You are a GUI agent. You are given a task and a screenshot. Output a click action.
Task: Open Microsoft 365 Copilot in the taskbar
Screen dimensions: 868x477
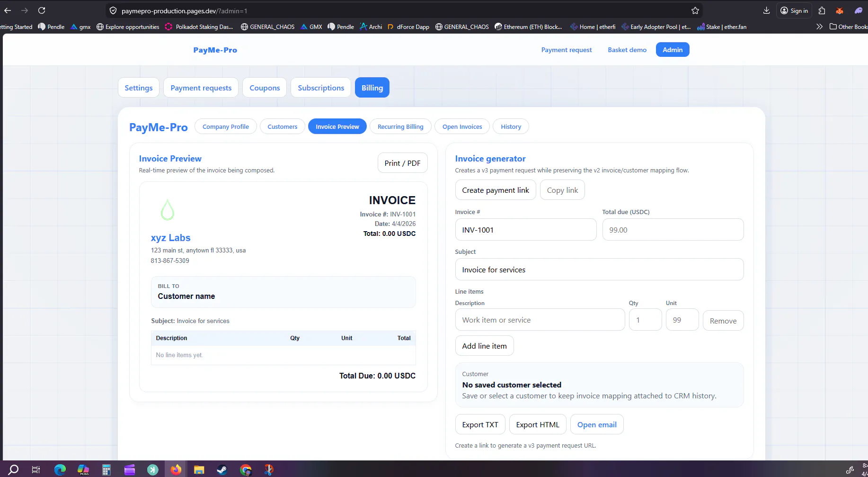[83, 469]
